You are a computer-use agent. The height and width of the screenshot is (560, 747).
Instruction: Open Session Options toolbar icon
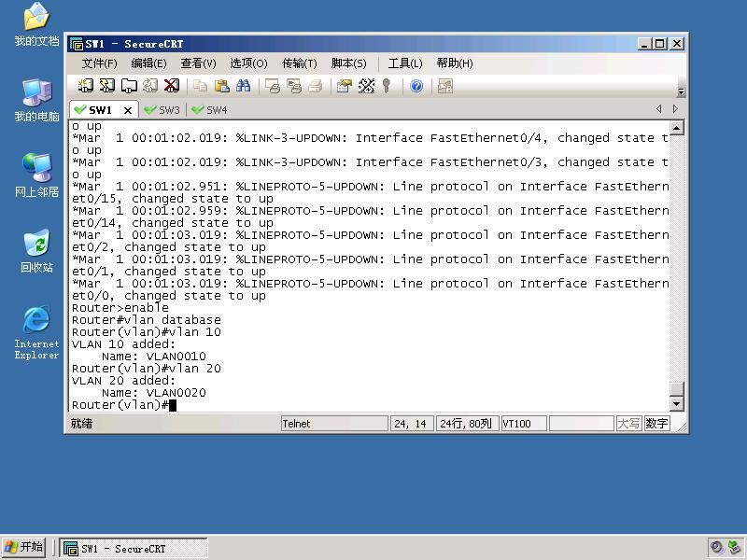click(344, 86)
